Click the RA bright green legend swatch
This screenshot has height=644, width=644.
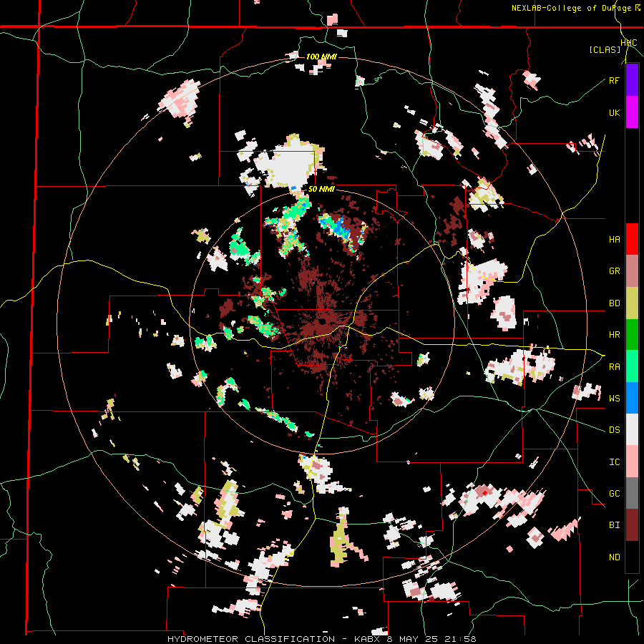[x=632, y=366]
